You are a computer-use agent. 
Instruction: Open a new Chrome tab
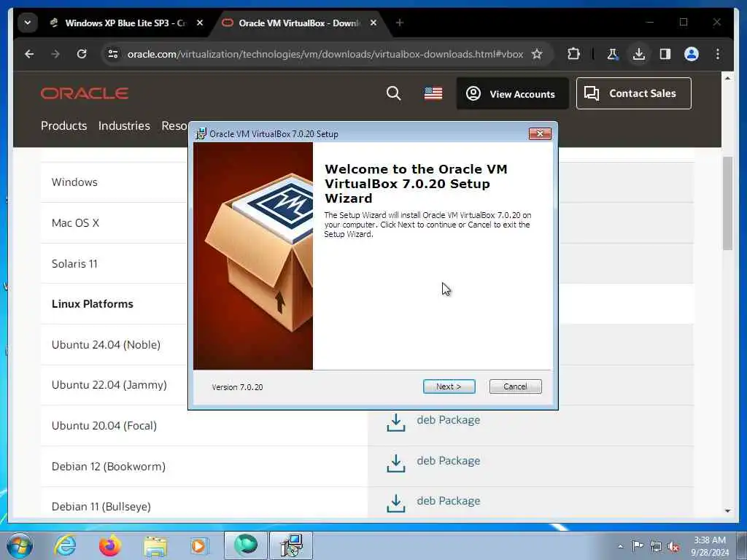(x=400, y=23)
